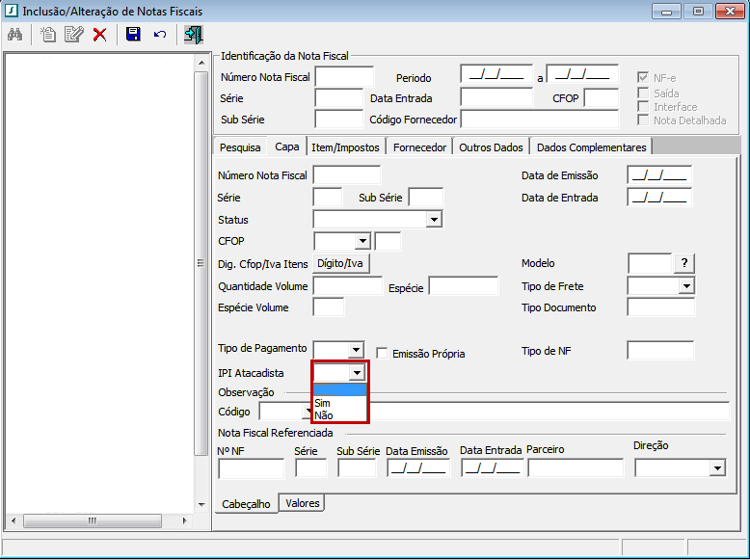Open the Direção dropdown
Image resolution: width=750 pixels, height=560 pixels.
(x=716, y=468)
